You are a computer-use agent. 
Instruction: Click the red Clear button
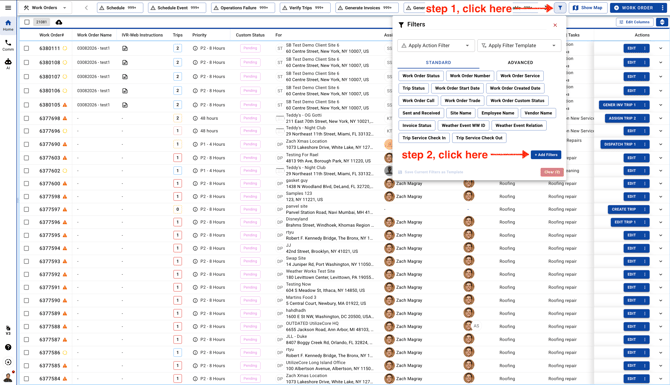(x=552, y=172)
